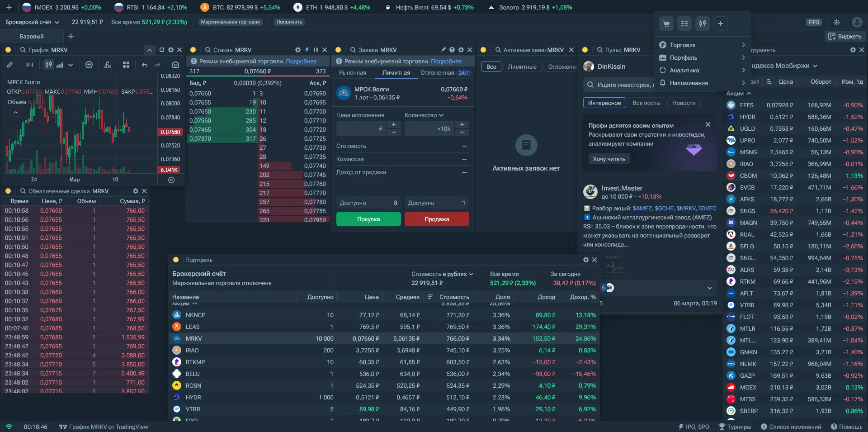Open the shopping cart icon in the widgets popup

point(666,24)
